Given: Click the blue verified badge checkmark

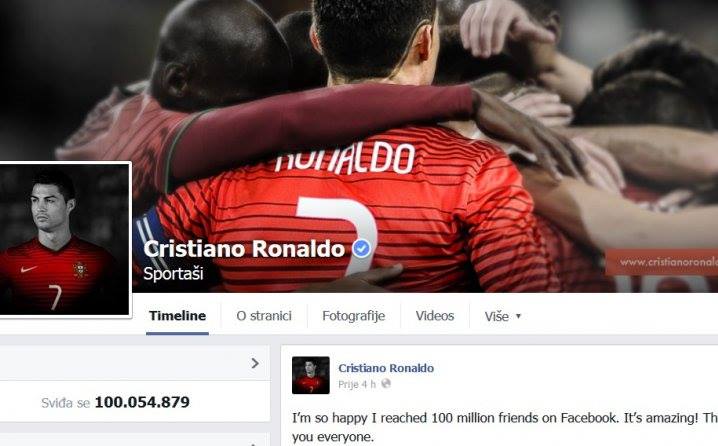Looking at the screenshot, I should 361,249.
